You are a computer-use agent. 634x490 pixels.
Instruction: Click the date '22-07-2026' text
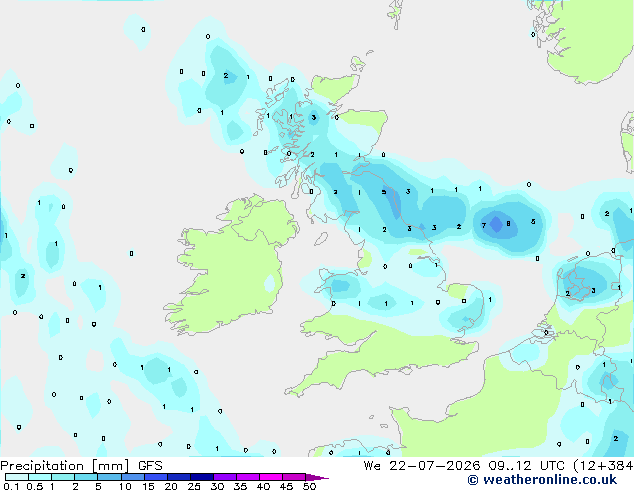coord(435,466)
